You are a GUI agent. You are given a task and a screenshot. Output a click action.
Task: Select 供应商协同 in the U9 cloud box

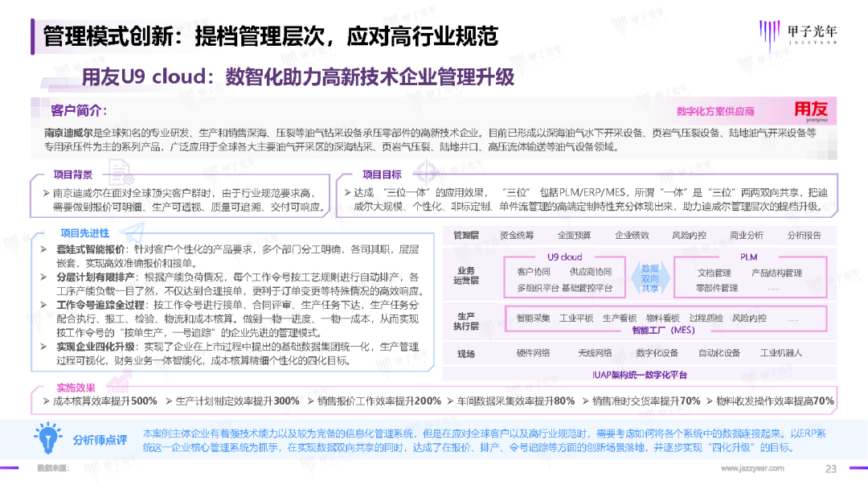coord(591,272)
